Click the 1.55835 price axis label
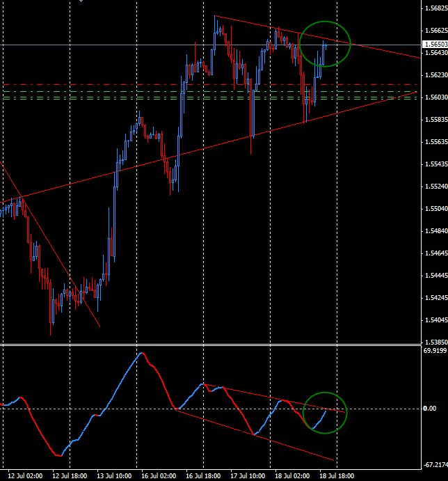The height and width of the screenshot is (481, 448). pos(436,120)
